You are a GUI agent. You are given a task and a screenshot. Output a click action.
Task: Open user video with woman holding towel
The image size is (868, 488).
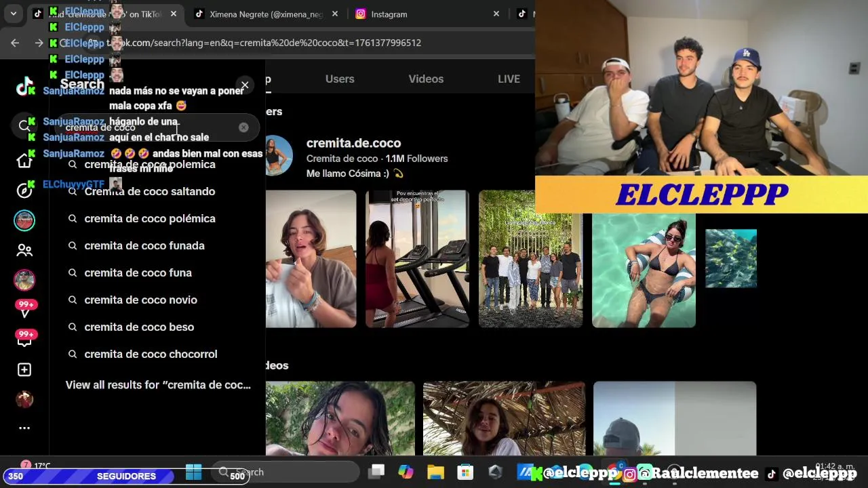311,259
